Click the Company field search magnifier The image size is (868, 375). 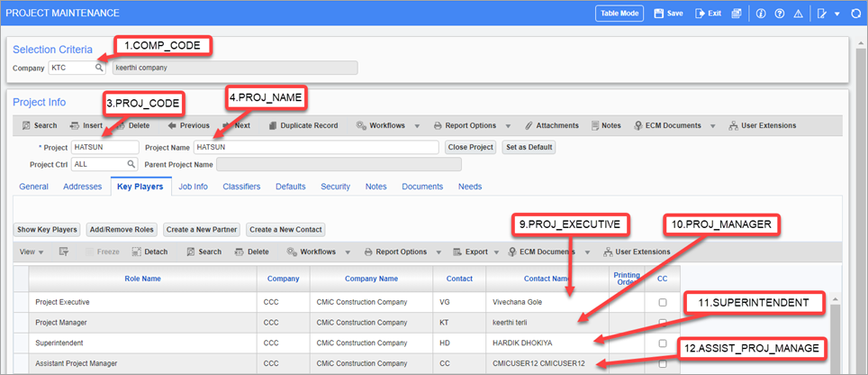pos(98,68)
